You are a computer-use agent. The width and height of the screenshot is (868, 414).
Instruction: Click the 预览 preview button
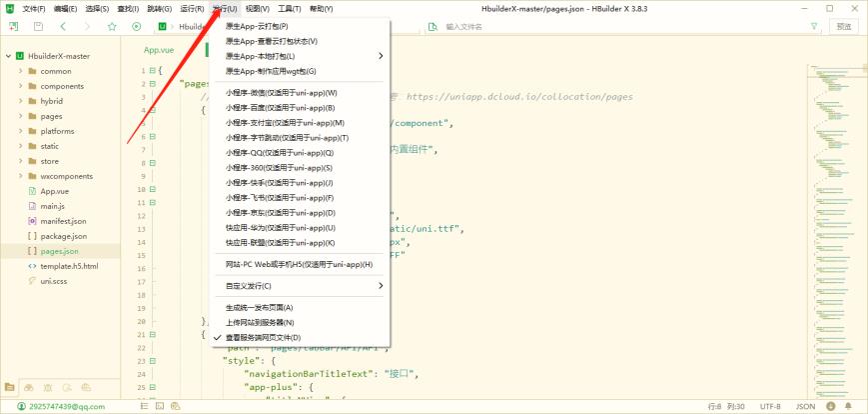[844, 26]
